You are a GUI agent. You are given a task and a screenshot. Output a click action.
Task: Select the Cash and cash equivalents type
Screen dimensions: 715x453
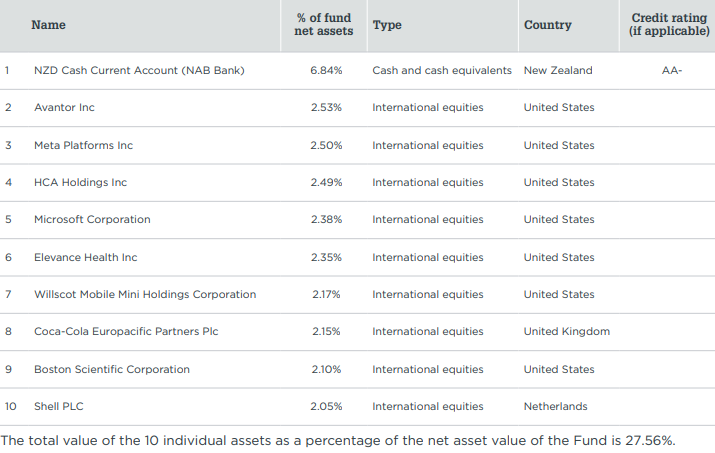(441, 70)
